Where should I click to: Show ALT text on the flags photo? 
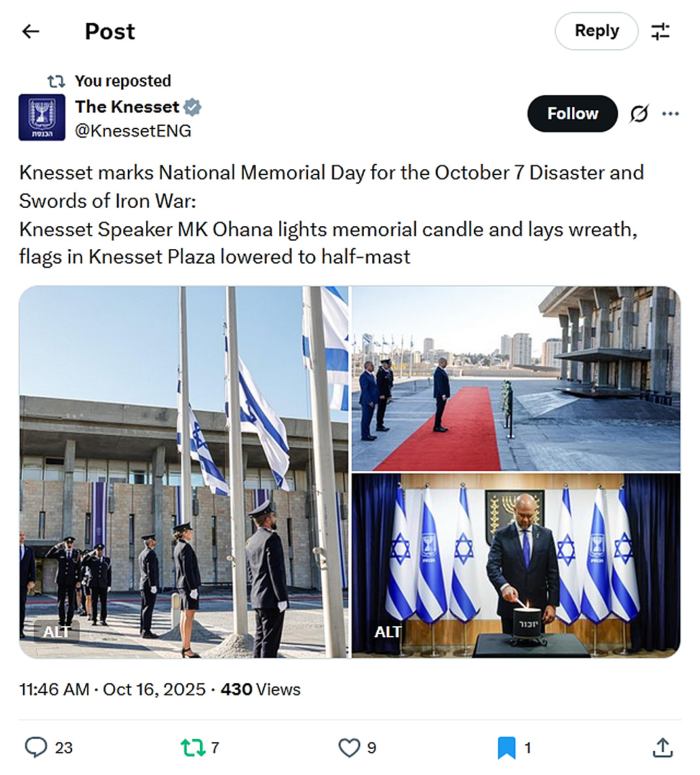56,632
